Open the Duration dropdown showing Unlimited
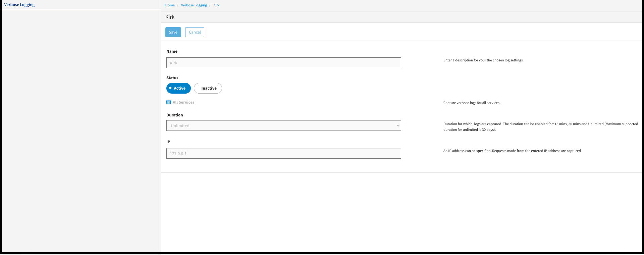 [x=283, y=125]
